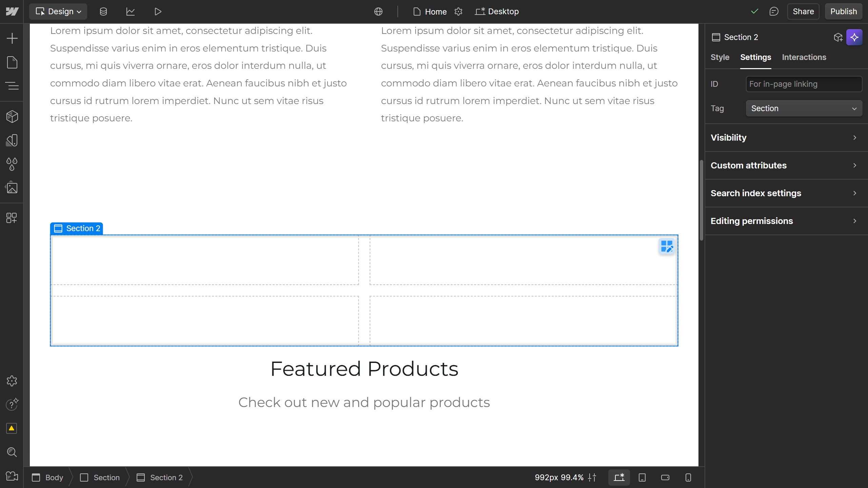Image resolution: width=868 pixels, height=488 pixels.
Task: Expand the Visibility section
Action: [784, 138]
